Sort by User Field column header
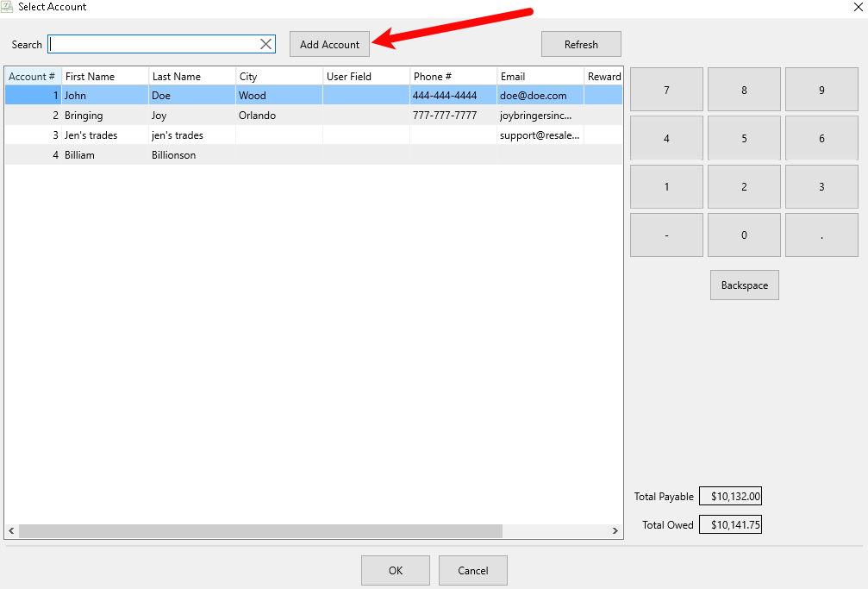Screen dimensions: 868x589 point(366,77)
